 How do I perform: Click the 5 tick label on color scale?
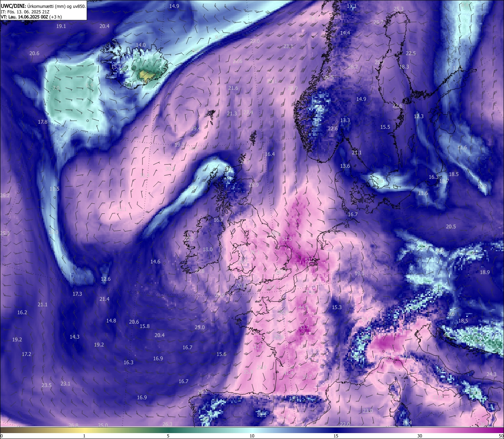(168, 436)
